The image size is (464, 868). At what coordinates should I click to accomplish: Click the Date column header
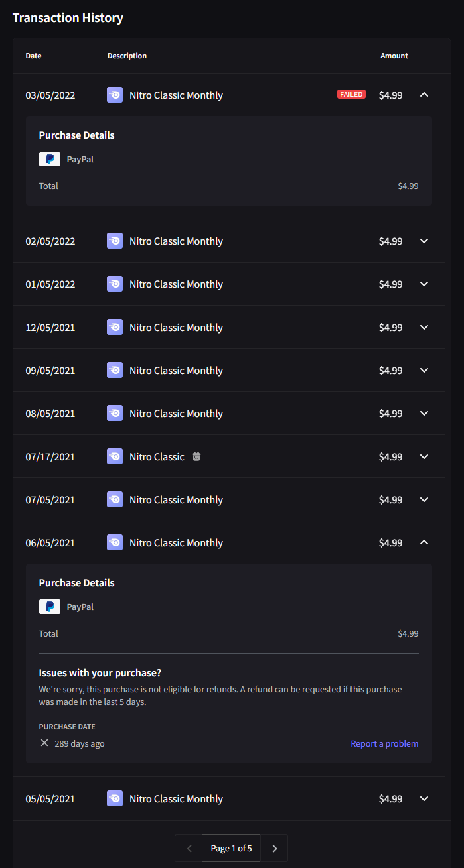pyautogui.click(x=33, y=56)
